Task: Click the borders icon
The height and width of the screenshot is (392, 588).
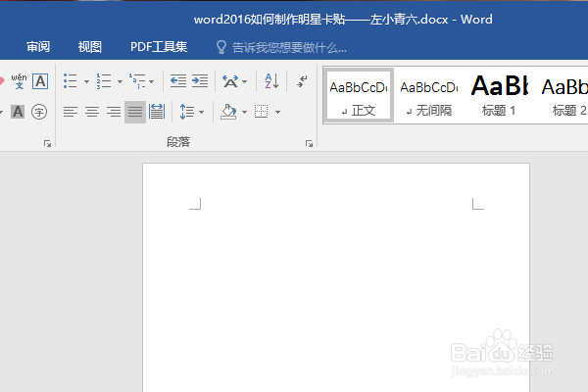Action: click(262, 112)
